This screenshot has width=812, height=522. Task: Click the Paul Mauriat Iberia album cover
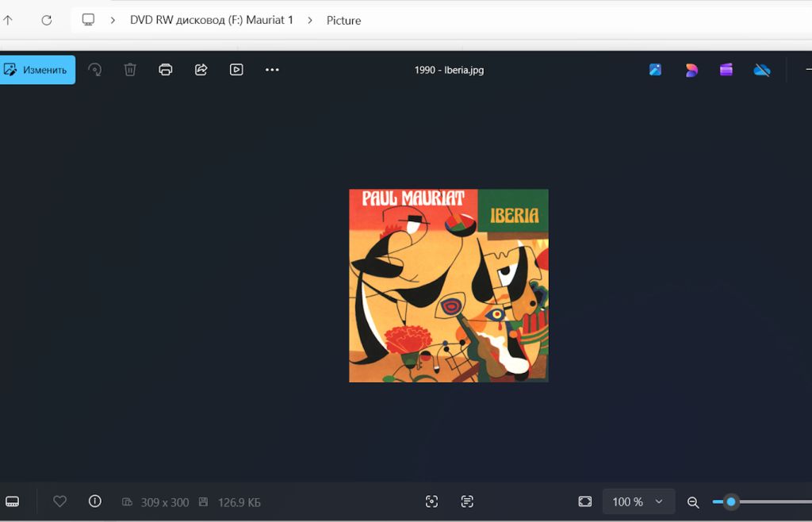(449, 286)
